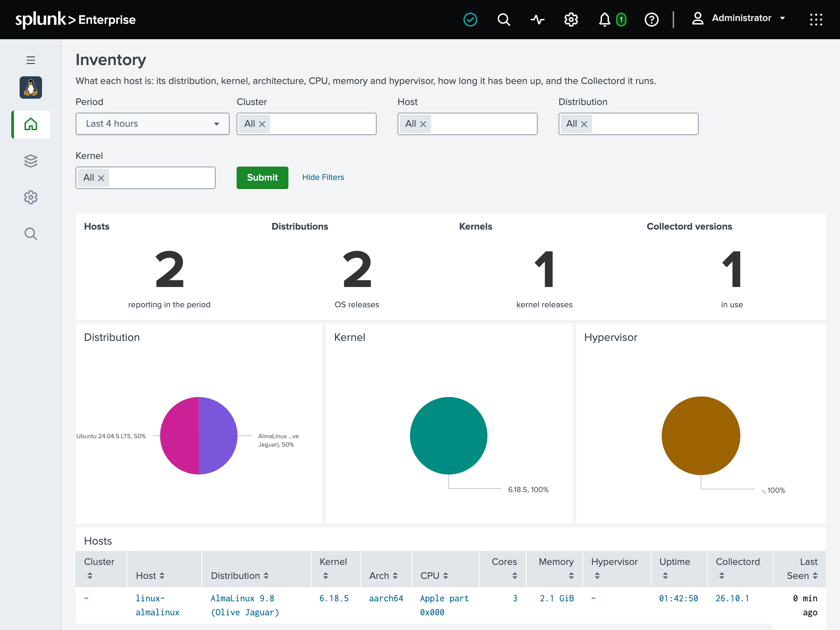Select the magenta Ubuntu pie slice

[x=178, y=435]
